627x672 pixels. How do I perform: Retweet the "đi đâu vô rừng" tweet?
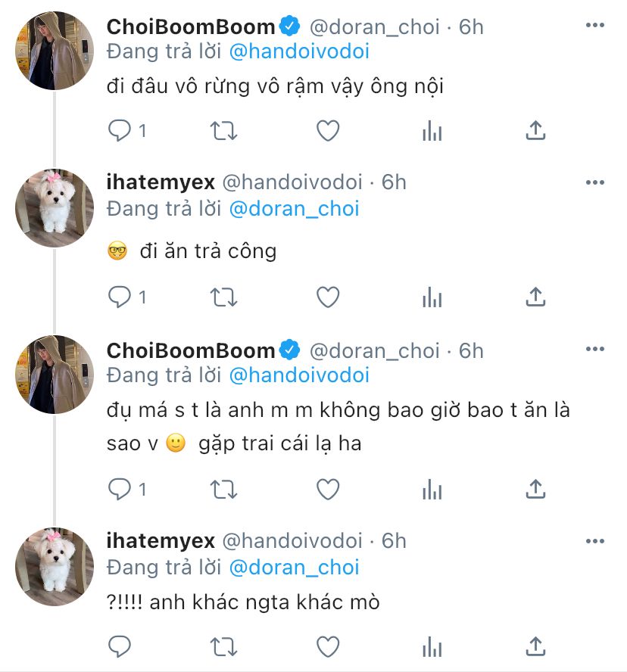(223, 131)
